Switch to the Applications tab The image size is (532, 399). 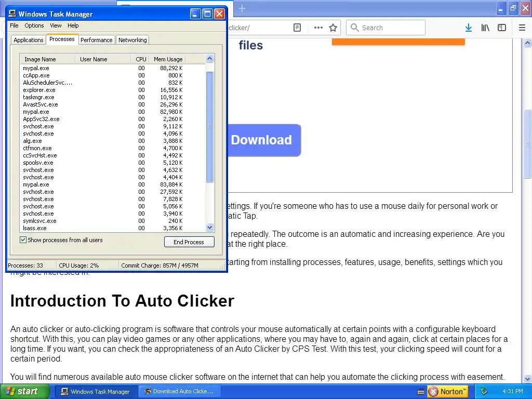pyautogui.click(x=29, y=40)
